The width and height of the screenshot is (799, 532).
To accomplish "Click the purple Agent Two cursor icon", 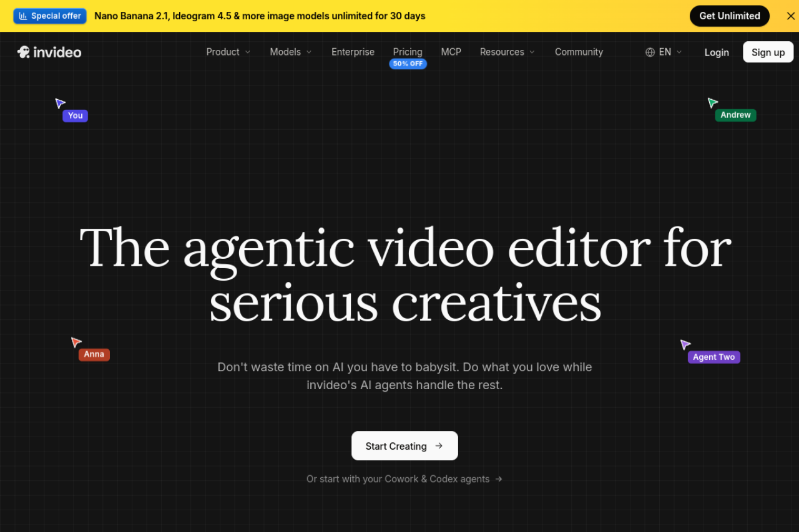I will point(685,344).
